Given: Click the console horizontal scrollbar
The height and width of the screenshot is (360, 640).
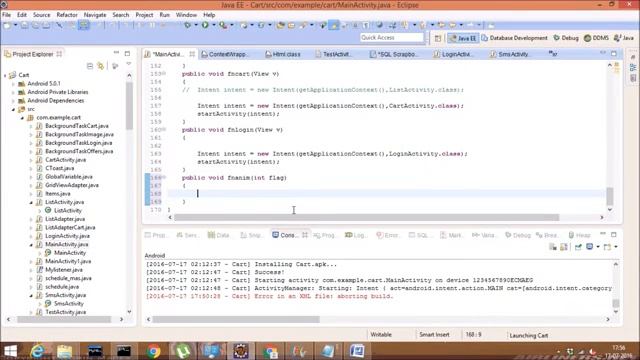Looking at the screenshot, I should click(x=236, y=319).
